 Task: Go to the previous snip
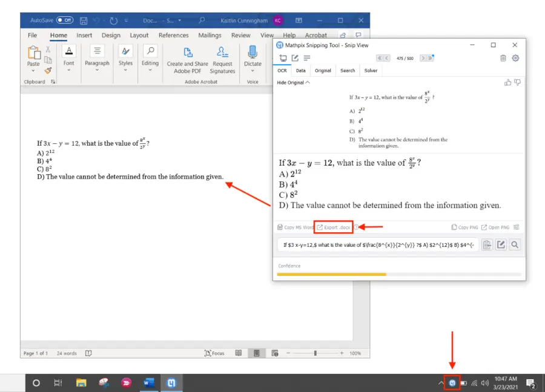click(387, 58)
